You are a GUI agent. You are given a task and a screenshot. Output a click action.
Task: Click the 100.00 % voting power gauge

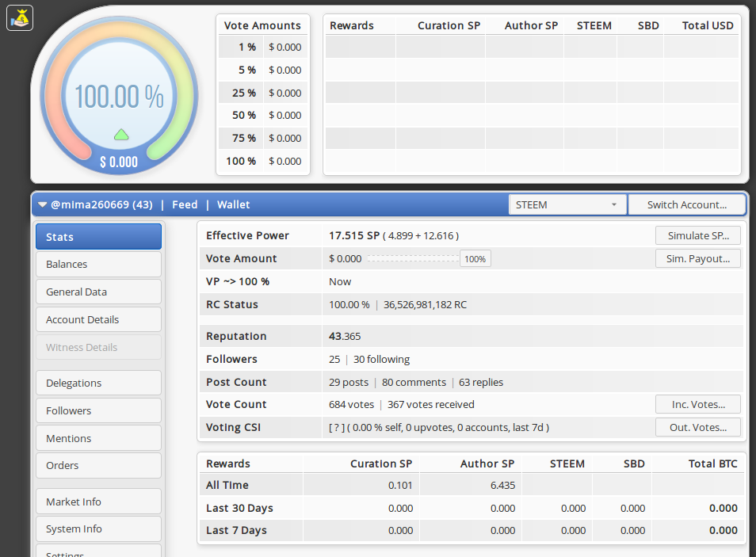click(119, 97)
